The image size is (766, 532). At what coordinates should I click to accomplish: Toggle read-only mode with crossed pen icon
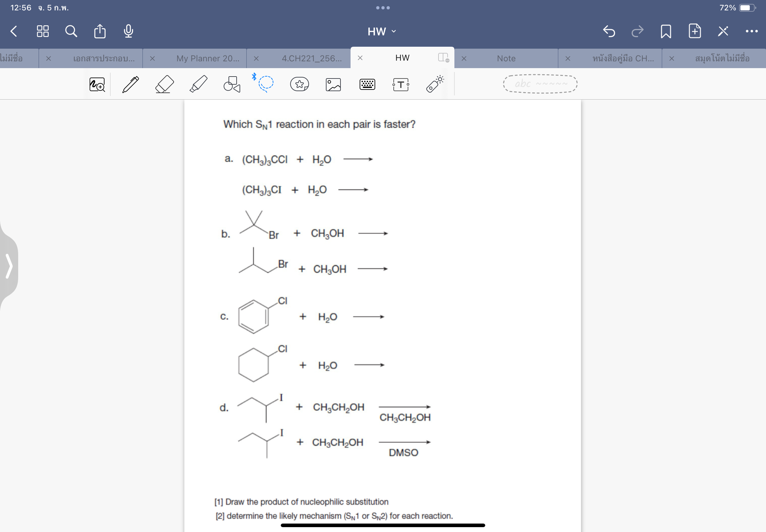[723, 31]
